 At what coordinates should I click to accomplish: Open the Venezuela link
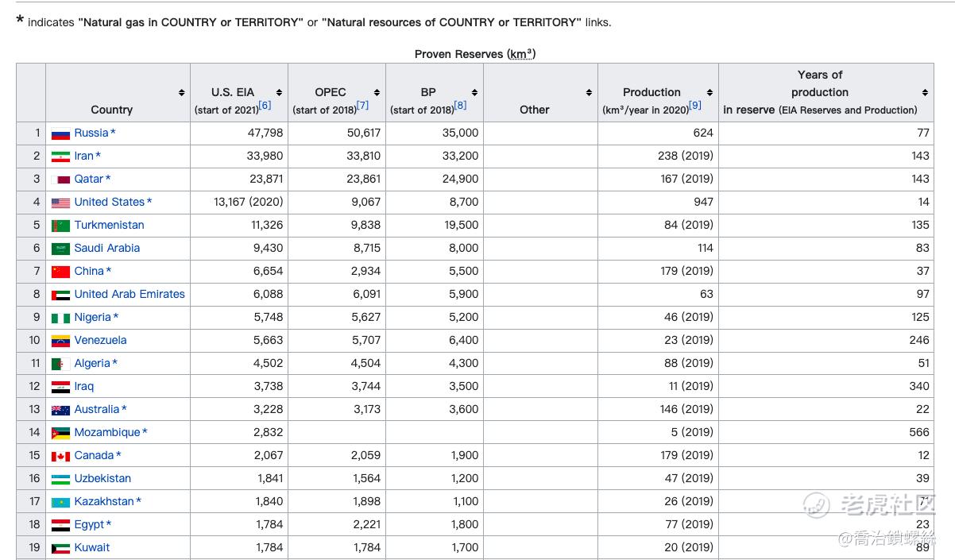[101, 340]
